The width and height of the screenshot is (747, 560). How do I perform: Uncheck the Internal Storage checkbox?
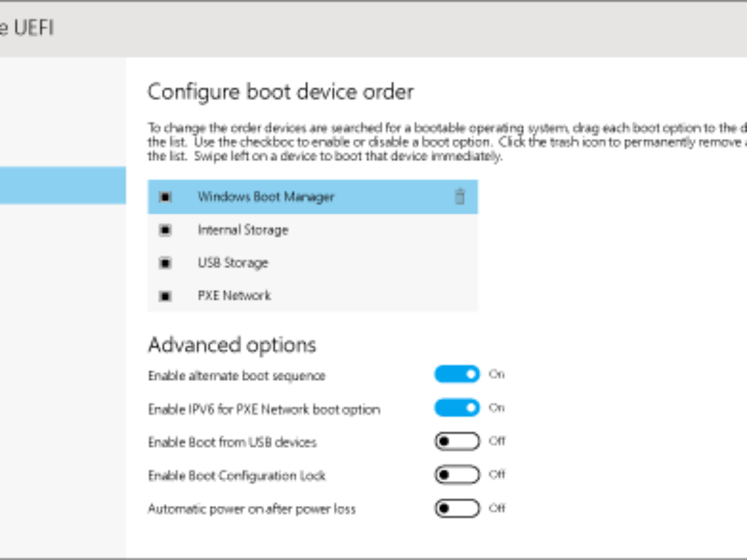165,230
